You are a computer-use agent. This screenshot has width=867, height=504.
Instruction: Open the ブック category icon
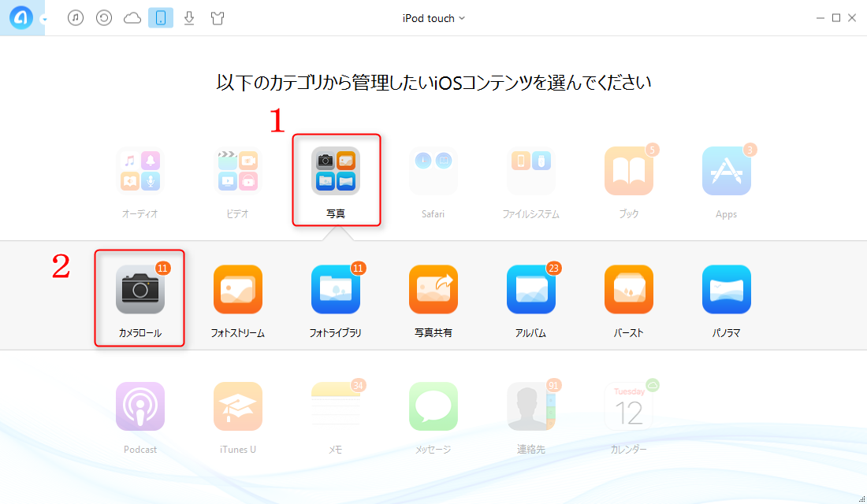click(629, 171)
